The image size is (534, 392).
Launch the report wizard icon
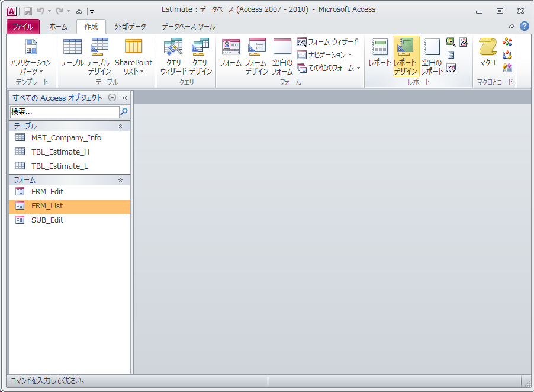[451, 42]
